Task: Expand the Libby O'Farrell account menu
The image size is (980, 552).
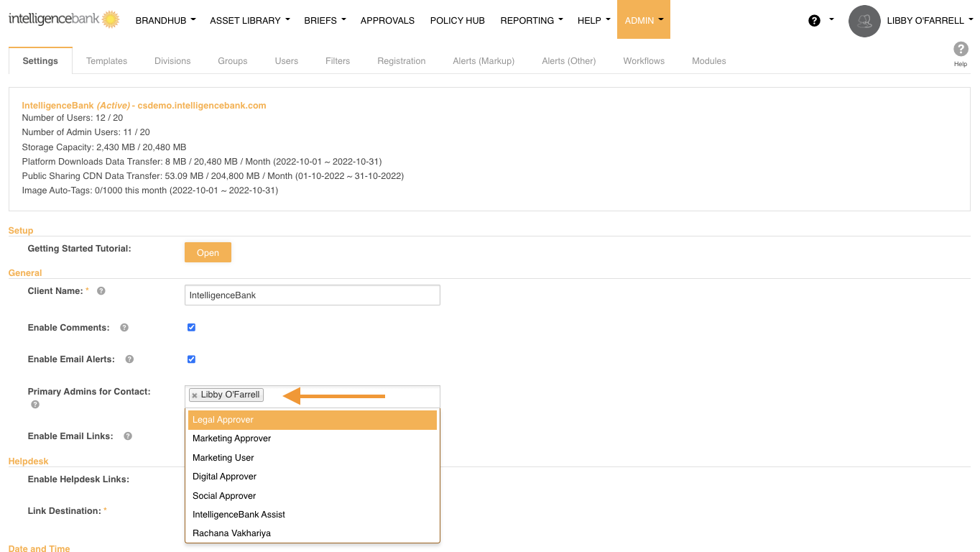Action: click(930, 20)
